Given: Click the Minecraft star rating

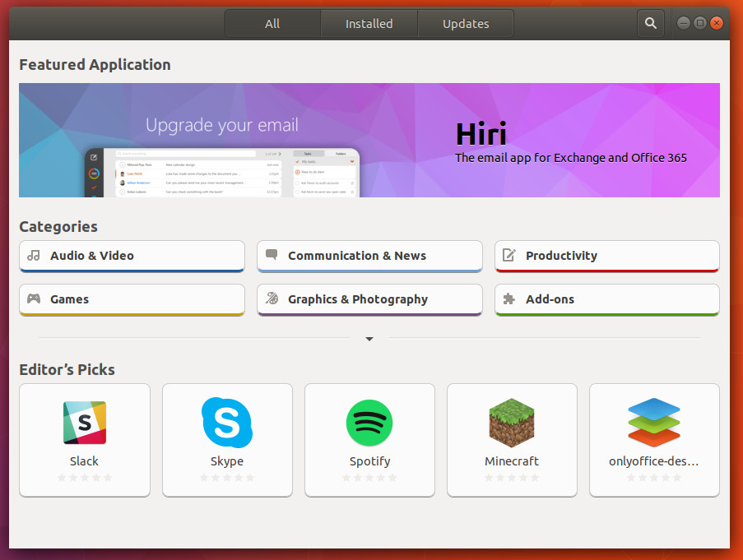Looking at the screenshot, I should point(512,478).
